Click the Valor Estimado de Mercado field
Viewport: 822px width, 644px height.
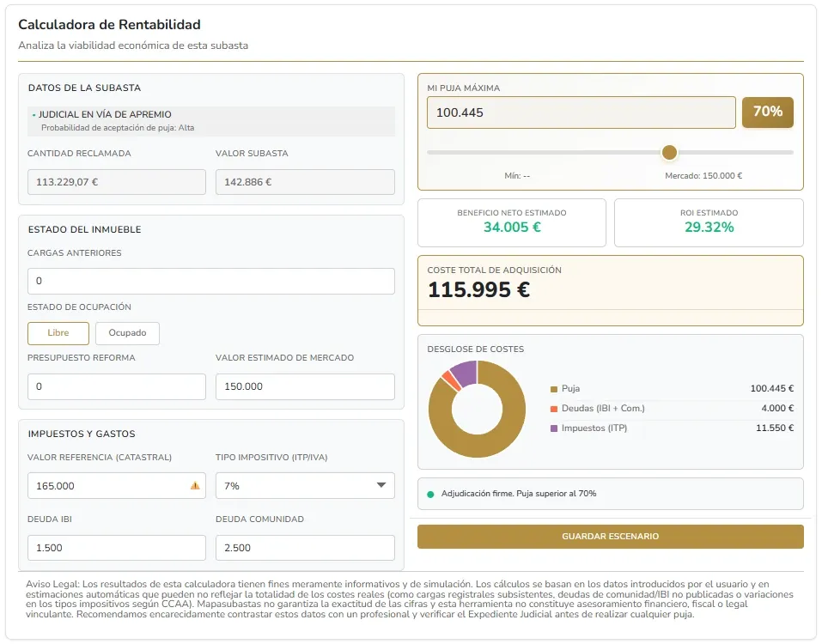point(305,386)
